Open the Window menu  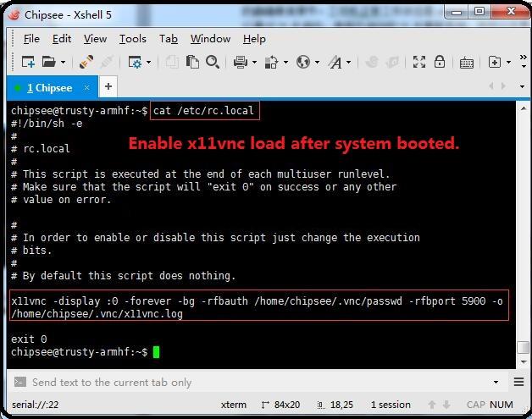click(x=210, y=39)
